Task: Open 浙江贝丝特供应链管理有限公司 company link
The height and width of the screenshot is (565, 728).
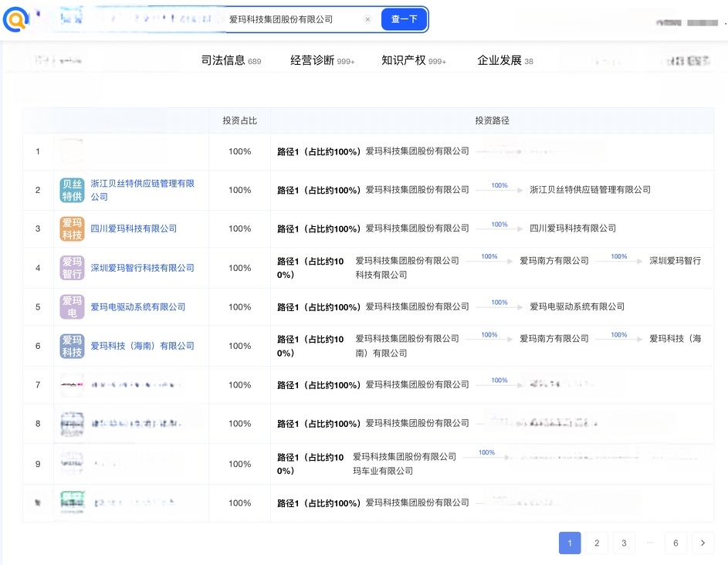Action: tap(142, 190)
